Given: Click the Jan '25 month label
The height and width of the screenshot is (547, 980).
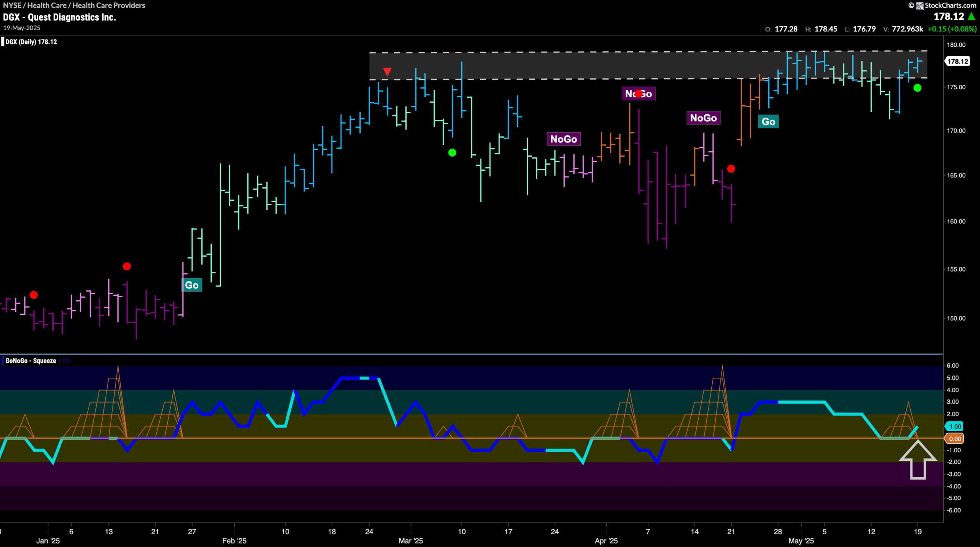Looking at the screenshot, I should pyautogui.click(x=48, y=541).
